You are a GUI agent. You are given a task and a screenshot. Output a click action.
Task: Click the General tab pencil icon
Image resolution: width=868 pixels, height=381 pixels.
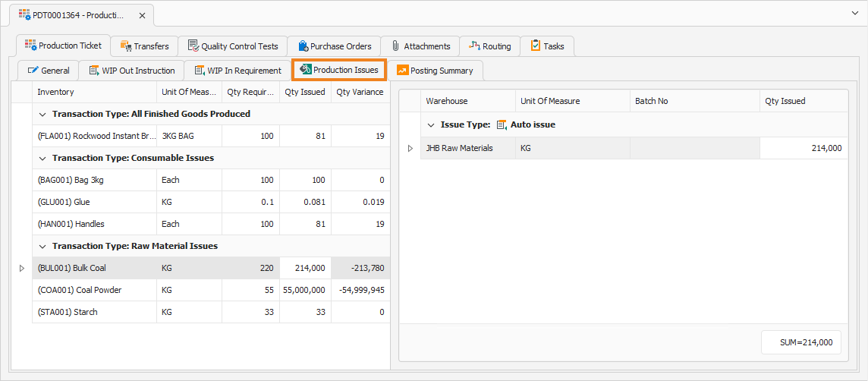[x=33, y=71]
